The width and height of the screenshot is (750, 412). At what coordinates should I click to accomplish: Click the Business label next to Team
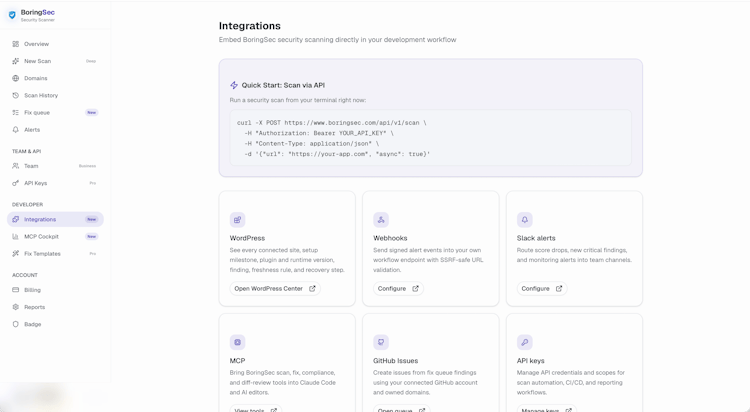[88, 166]
